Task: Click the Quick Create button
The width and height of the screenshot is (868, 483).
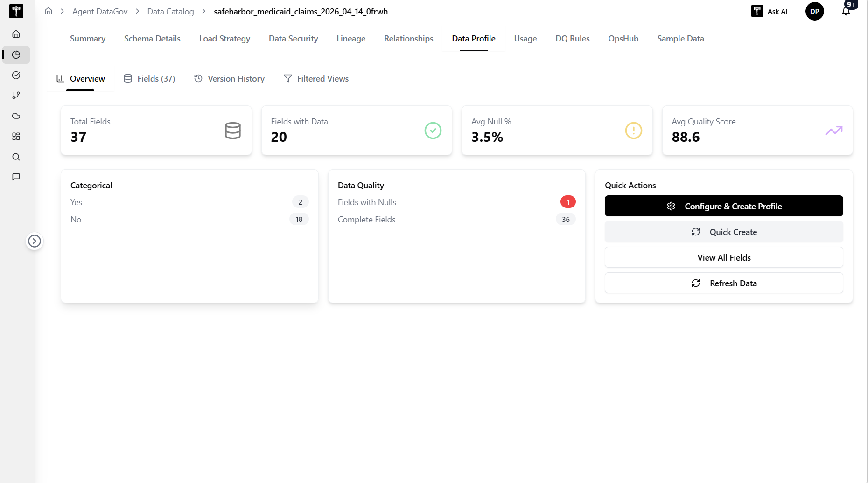Action: [x=724, y=232]
